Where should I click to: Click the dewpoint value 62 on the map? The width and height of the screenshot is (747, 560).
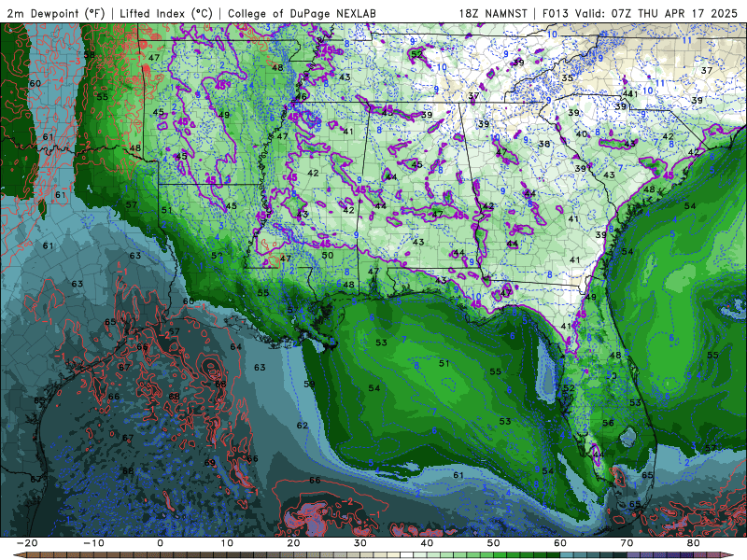tap(303, 426)
